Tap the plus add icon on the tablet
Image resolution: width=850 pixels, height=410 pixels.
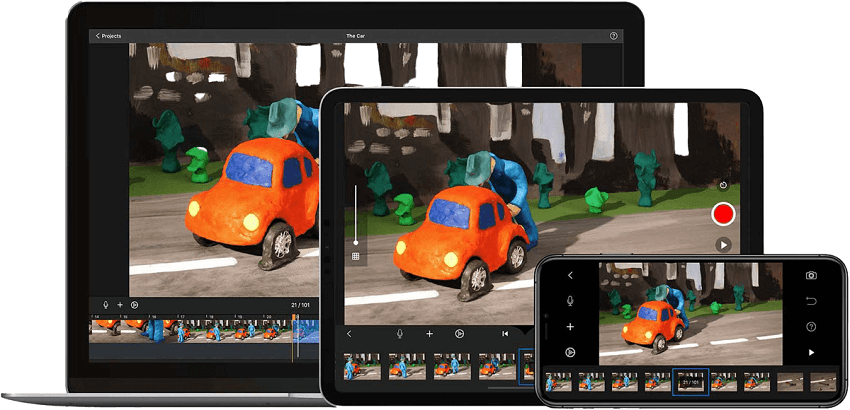[429, 334]
